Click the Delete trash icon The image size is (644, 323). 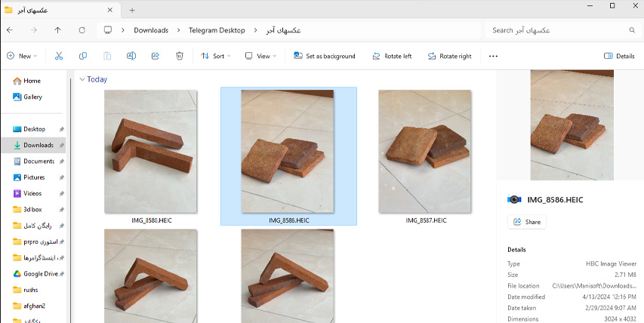point(180,56)
